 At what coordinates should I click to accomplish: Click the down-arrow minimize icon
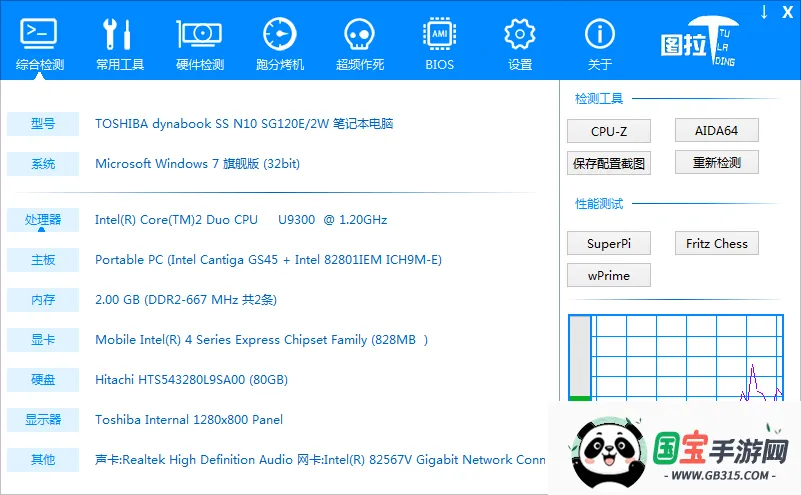pyautogui.click(x=764, y=12)
